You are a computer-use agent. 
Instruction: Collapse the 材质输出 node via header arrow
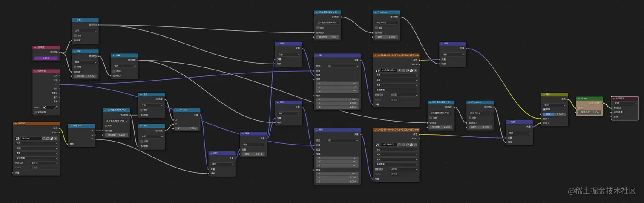[614, 99]
